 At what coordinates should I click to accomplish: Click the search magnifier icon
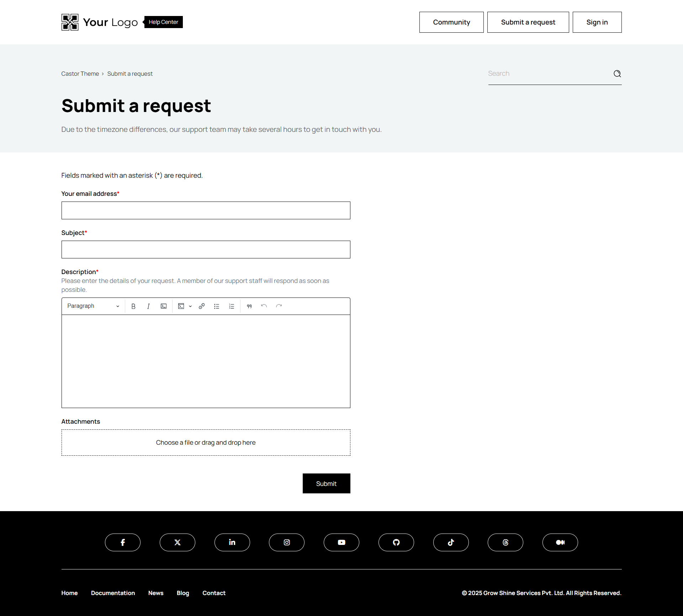click(617, 74)
